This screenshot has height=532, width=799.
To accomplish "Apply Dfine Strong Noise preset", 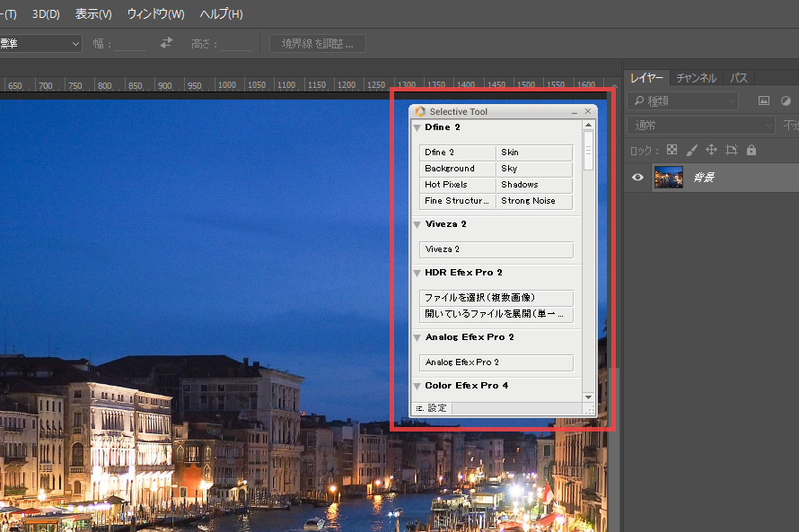I will (x=534, y=201).
